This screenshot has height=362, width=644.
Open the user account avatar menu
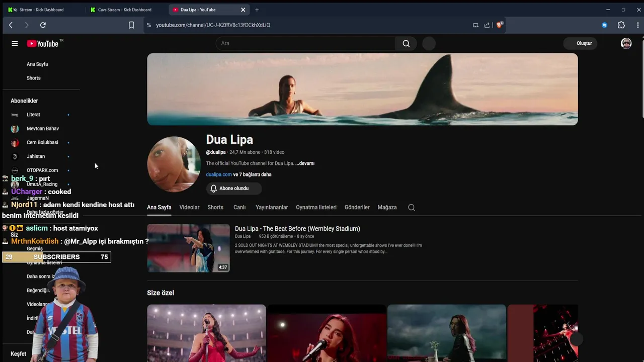point(626,43)
